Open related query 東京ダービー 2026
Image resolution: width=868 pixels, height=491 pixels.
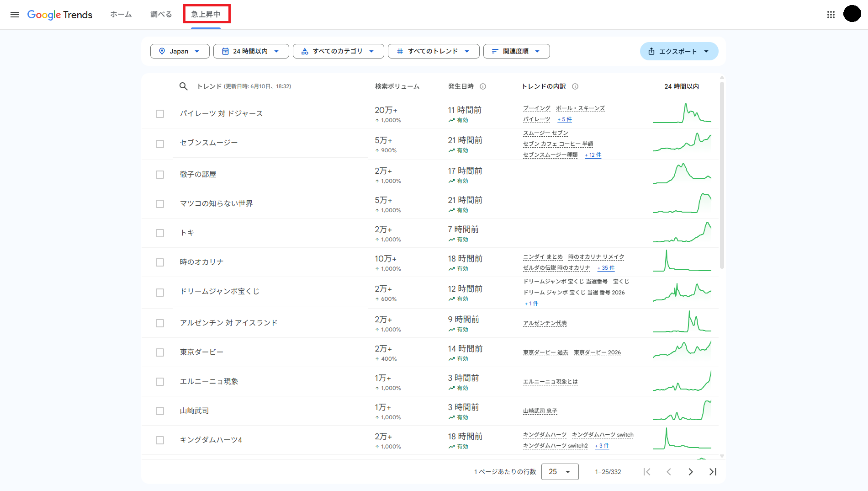597,352
